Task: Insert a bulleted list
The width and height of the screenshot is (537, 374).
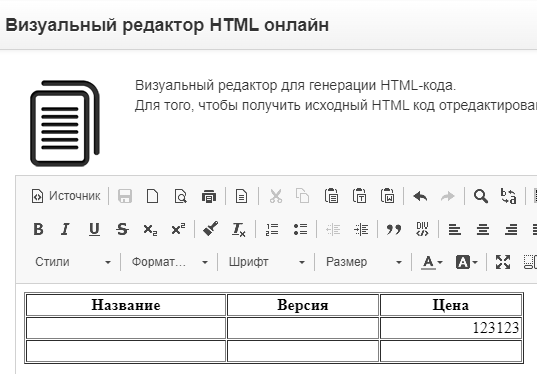Action: 300,229
